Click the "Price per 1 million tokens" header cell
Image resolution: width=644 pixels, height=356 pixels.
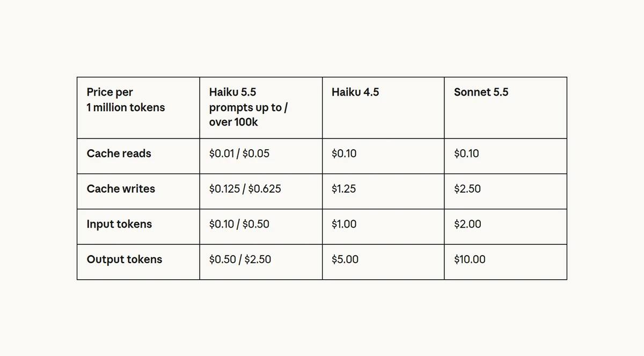pos(138,107)
